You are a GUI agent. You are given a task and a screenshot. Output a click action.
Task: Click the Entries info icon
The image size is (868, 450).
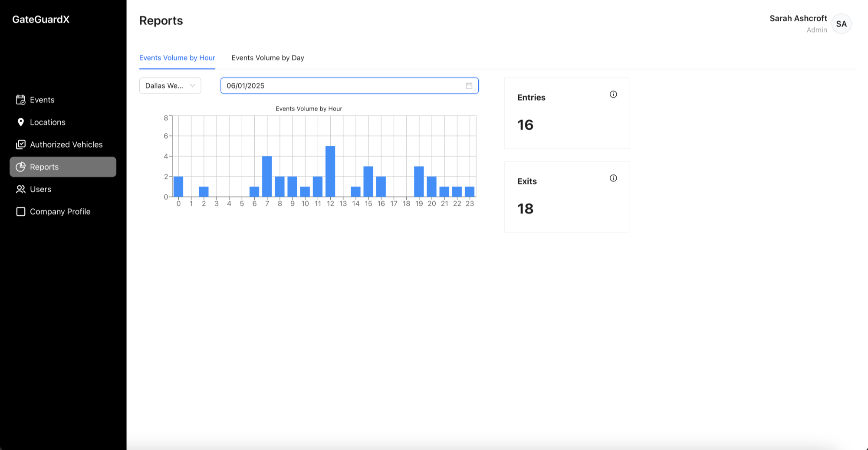pyautogui.click(x=613, y=94)
